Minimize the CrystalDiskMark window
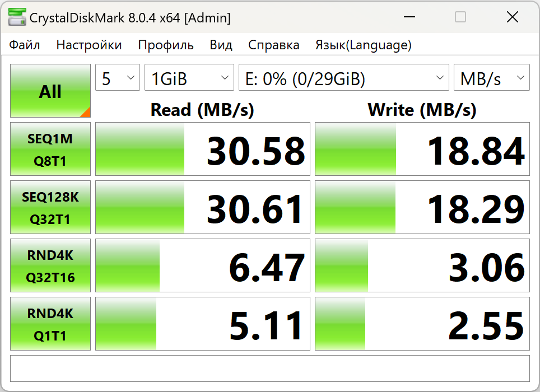Screen dimensions: 540x392 (x=409, y=17)
